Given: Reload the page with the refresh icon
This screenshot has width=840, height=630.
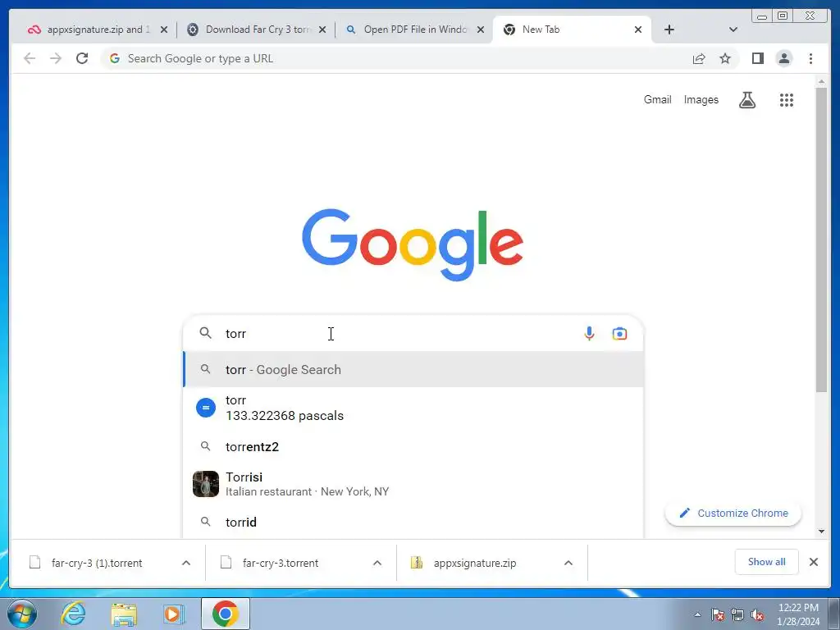Looking at the screenshot, I should 82,58.
